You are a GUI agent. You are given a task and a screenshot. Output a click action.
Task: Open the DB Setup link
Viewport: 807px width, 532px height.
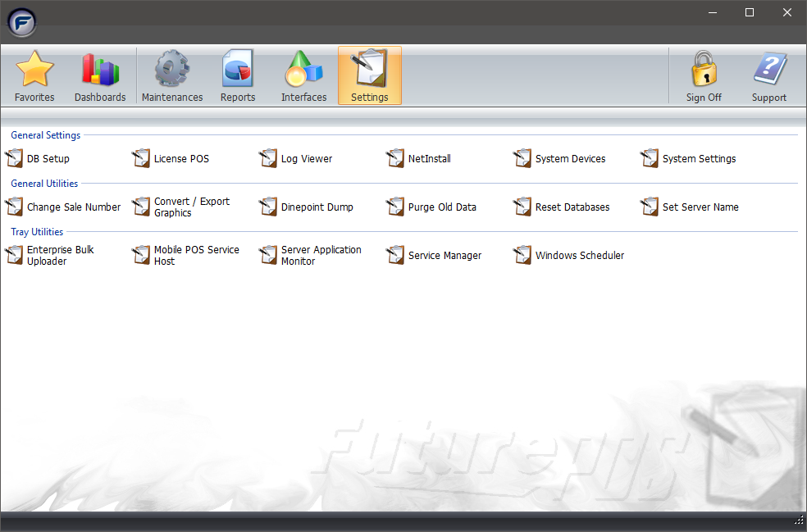48,158
